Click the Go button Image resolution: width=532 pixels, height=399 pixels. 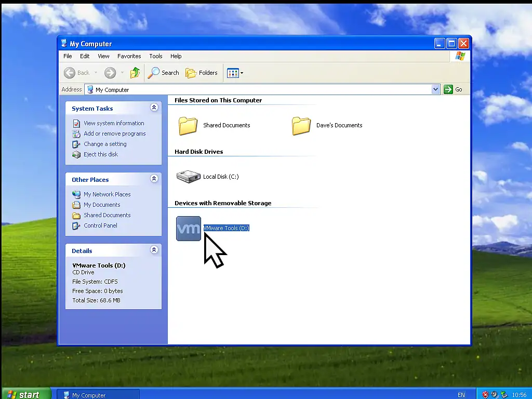coord(453,89)
